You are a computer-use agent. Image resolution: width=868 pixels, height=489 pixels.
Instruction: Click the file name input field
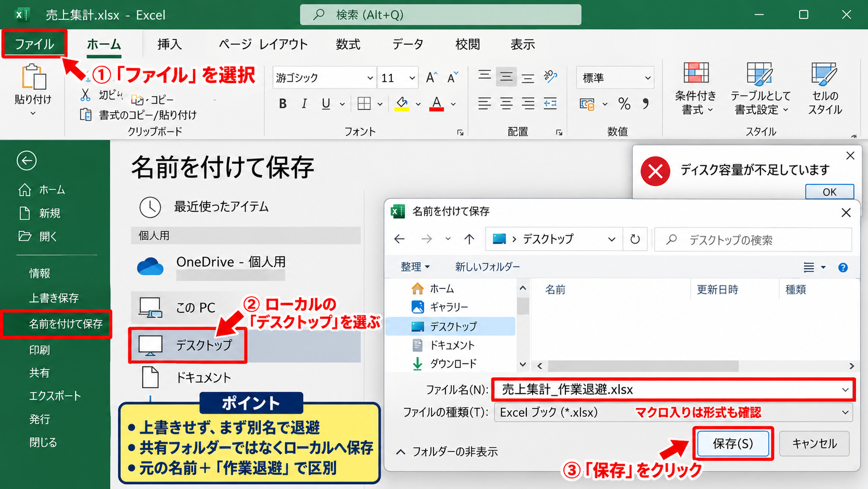[673, 390]
